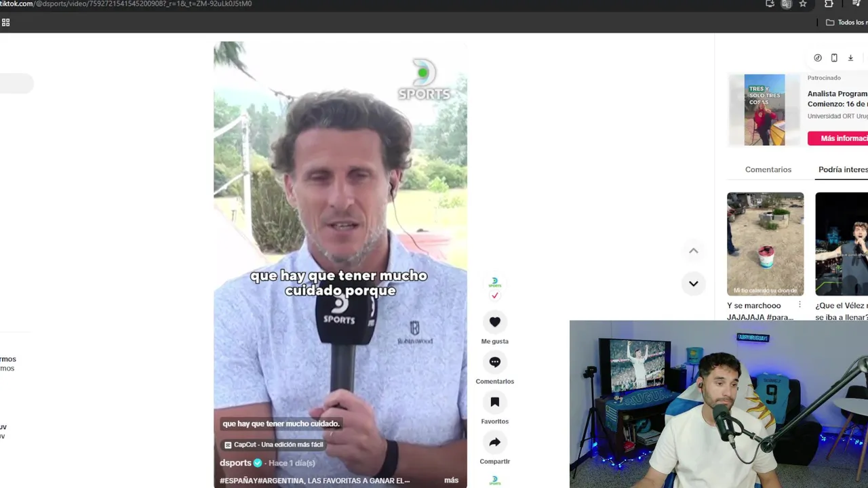
Task: Switch to the Comentarios tab
Action: [768, 169]
